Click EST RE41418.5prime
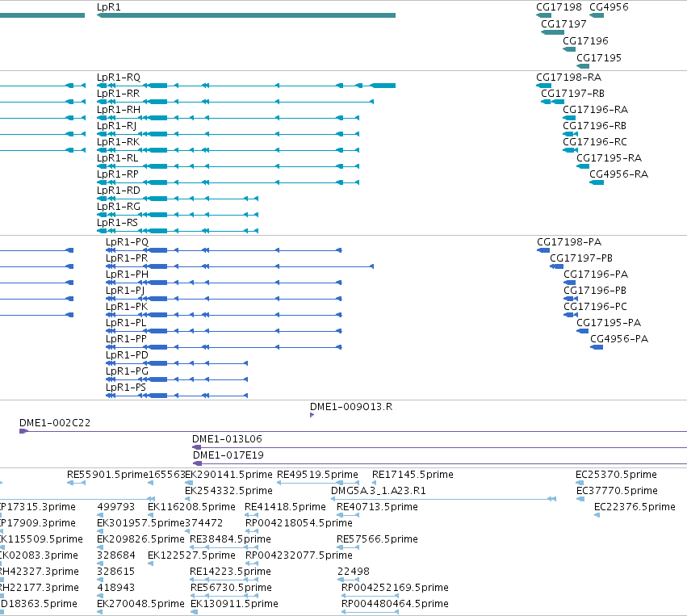Viewport: 687px width, 616px height. click(x=252, y=515)
